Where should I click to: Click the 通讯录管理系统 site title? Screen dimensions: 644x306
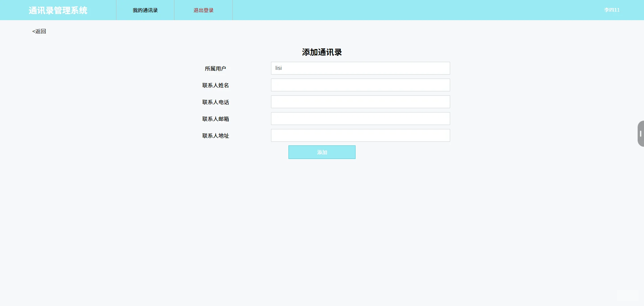click(x=58, y=10)
